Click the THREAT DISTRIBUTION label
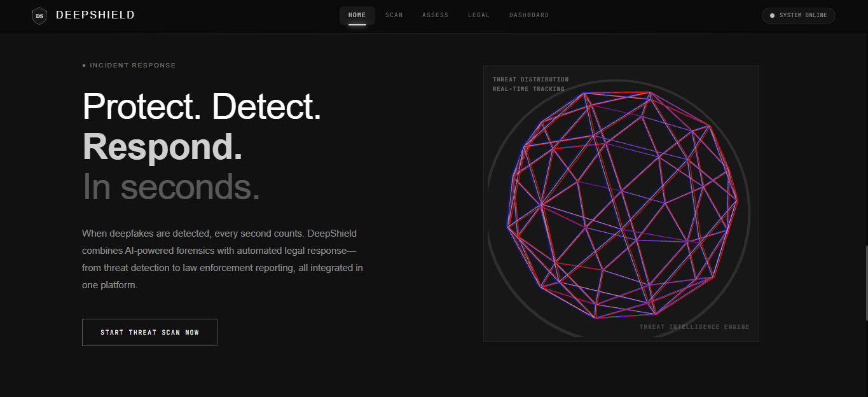This screenshot has width=868, height=397. click(530, 80)
